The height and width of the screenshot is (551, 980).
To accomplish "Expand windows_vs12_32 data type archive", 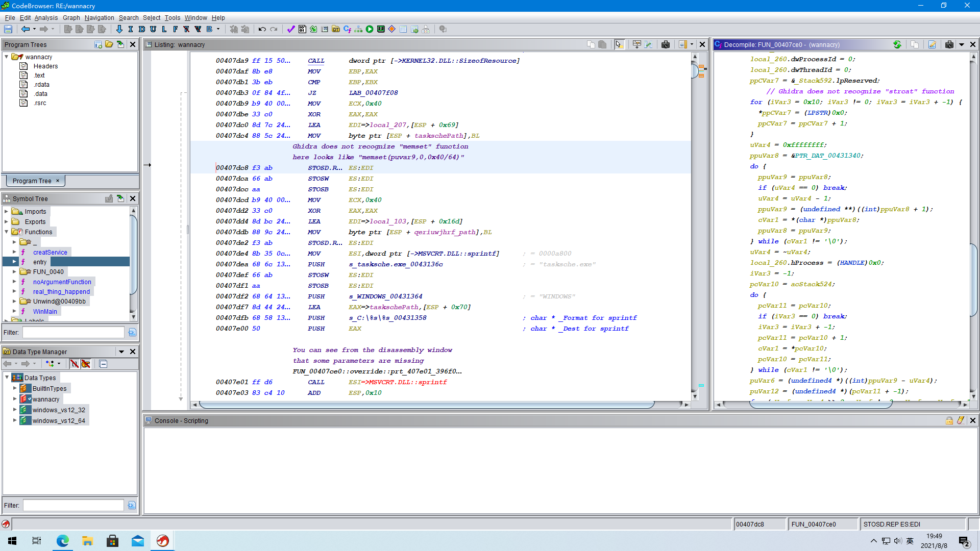I will click(x=15, y=410).
